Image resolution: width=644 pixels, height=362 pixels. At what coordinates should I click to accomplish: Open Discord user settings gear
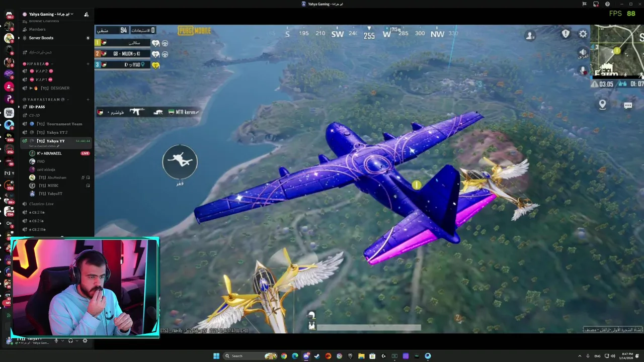pos(85,340)
